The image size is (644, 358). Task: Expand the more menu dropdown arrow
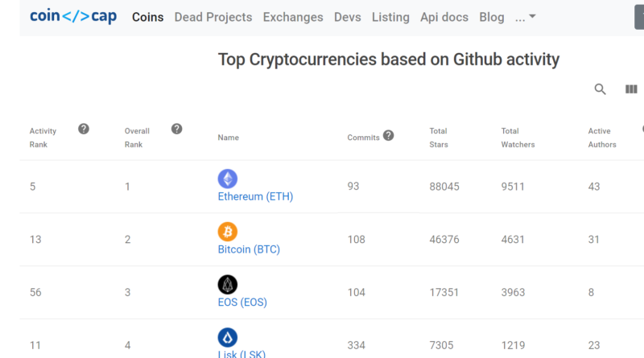click(x=532, y=16)
